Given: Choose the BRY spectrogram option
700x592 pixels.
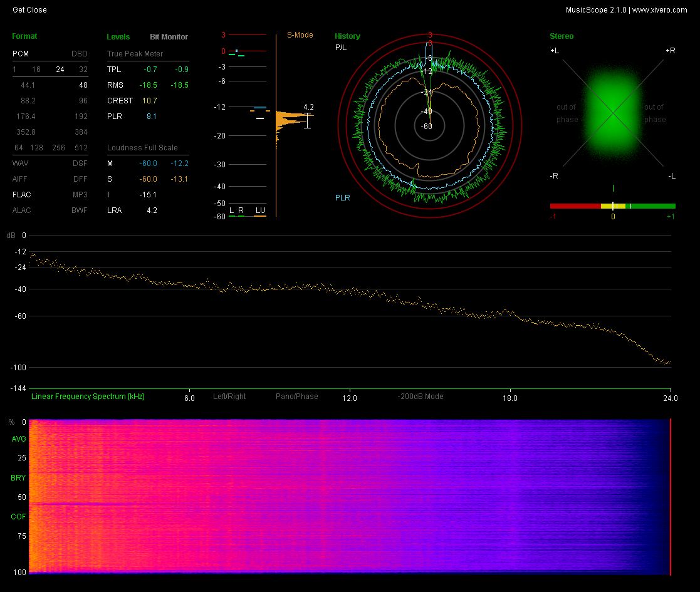Looking at the screenshot, I should click(18, 478).
